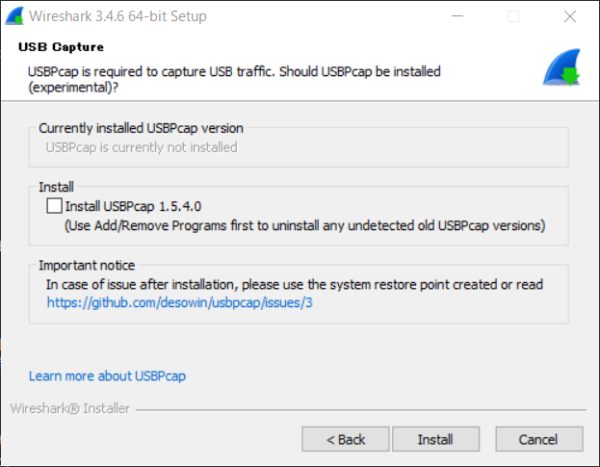The image size is (600, 467).
Task: Click the 'Install USBPcap 1.5.4.0' checkbox label
Action: [x=133, y=206]
